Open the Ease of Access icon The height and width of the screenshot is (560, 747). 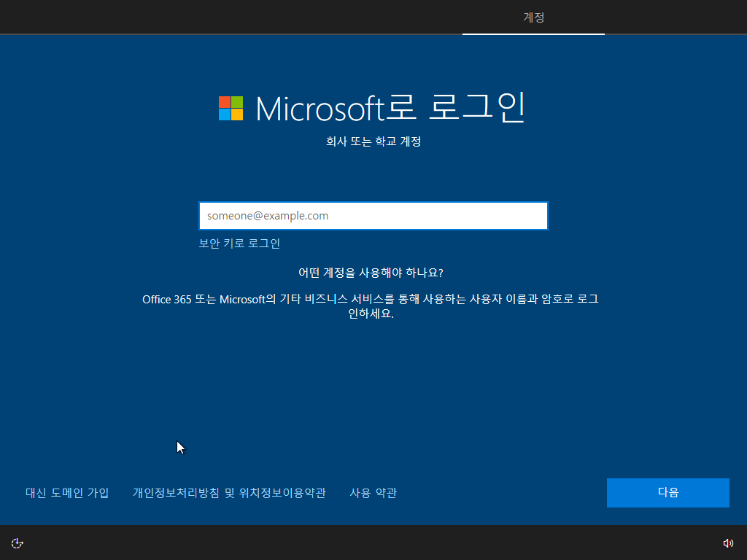(x=18, y=543)
